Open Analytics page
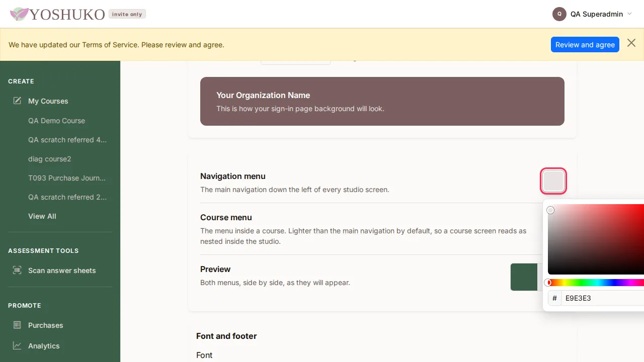 [44, 346]
